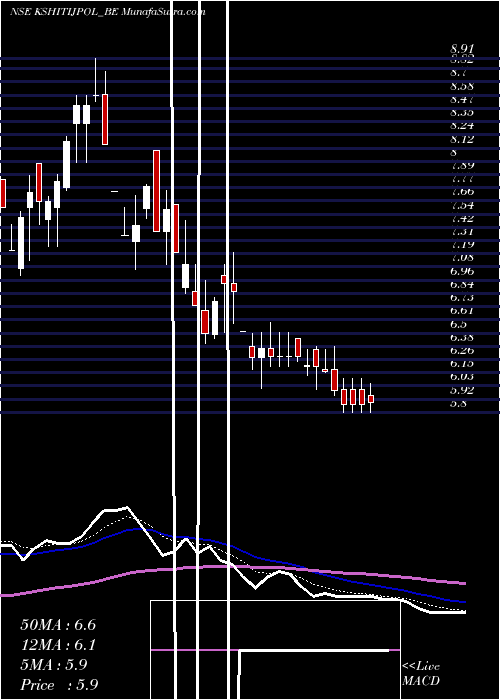
Task: Click the 6.84 axis value
Action: pos(462,284)
